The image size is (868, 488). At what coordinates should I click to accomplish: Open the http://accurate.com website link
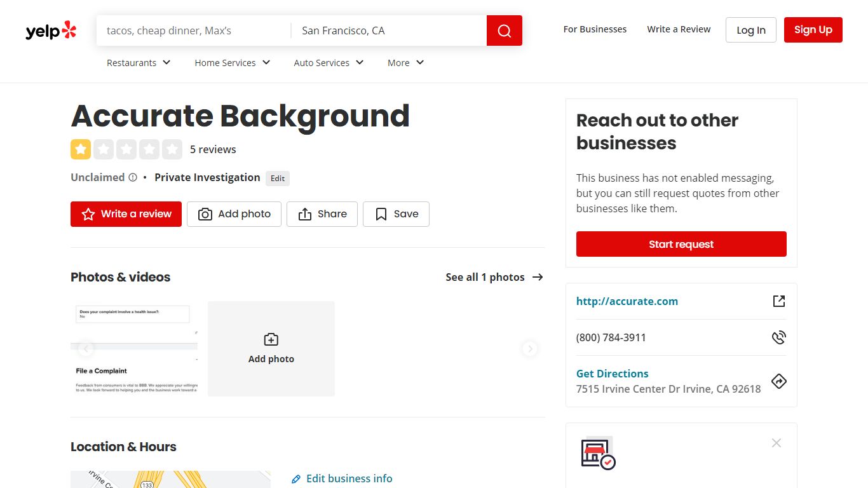pyautogui.click(x=627, y=301)
